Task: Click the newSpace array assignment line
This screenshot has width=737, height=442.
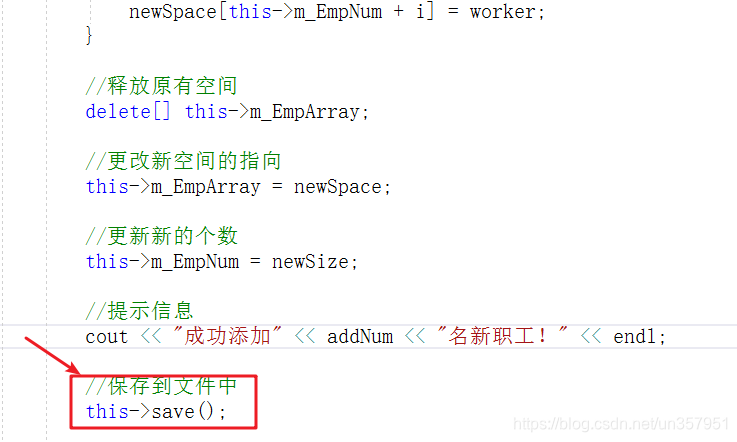Action: (x=337, y=12)
